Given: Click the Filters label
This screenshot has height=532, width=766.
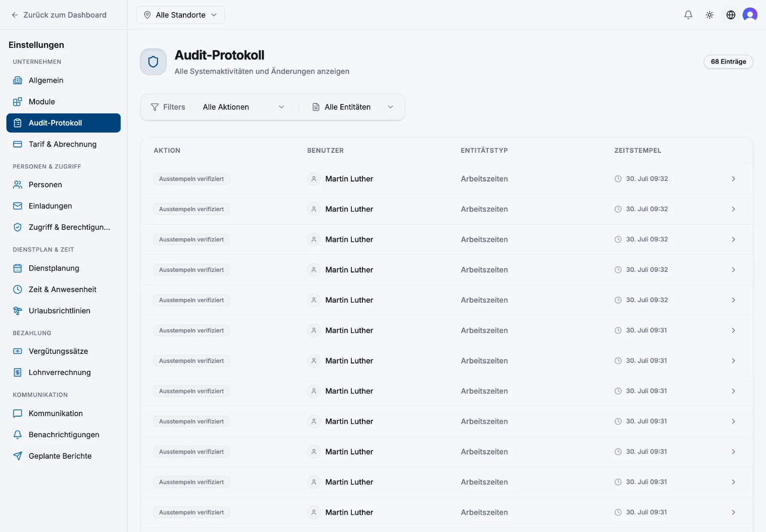Looking at the screenshot, I should coord(174,107).
